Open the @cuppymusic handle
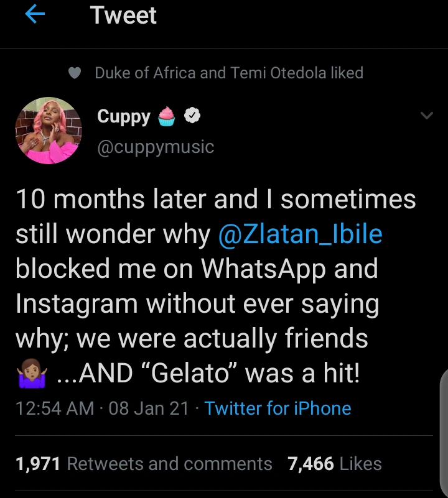 [x=156, y=147]
